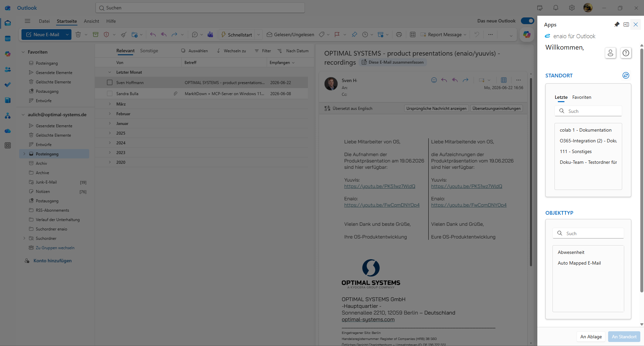Expand the Februar message group
The width and height of the screenshot is (644, 346).
tap(110, 114)
